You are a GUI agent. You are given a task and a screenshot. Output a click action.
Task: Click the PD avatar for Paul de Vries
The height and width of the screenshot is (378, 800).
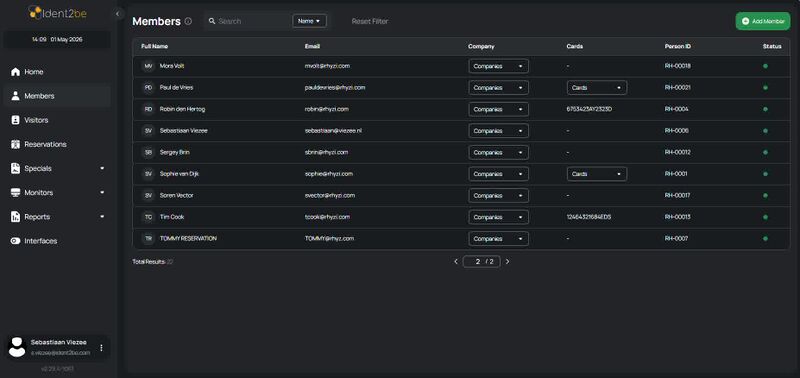coord(148,88)
